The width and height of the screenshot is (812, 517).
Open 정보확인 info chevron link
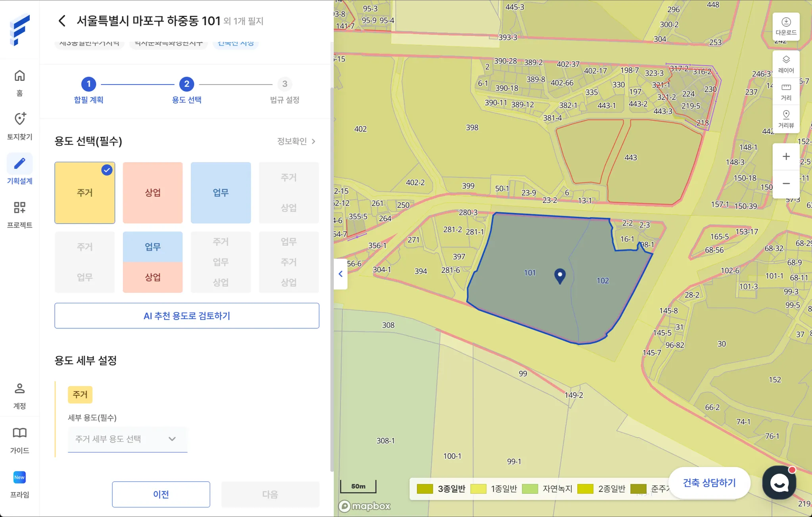(296, 141)
